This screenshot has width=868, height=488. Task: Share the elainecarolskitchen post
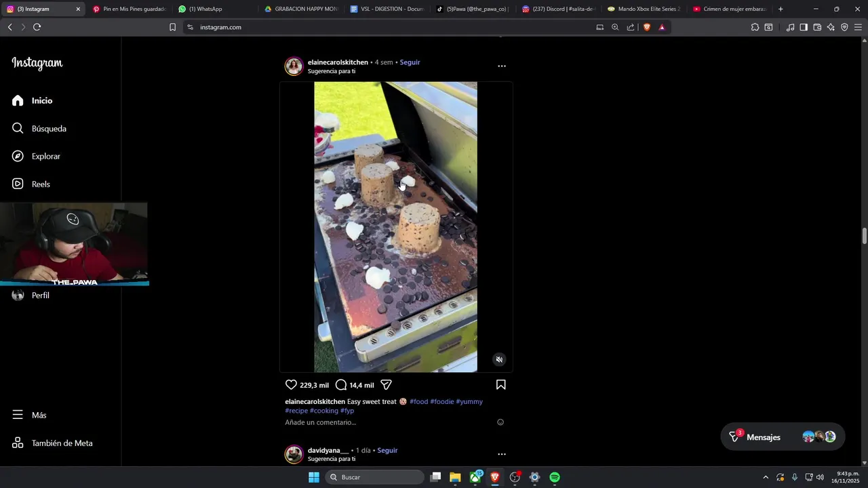coord(386,384)
